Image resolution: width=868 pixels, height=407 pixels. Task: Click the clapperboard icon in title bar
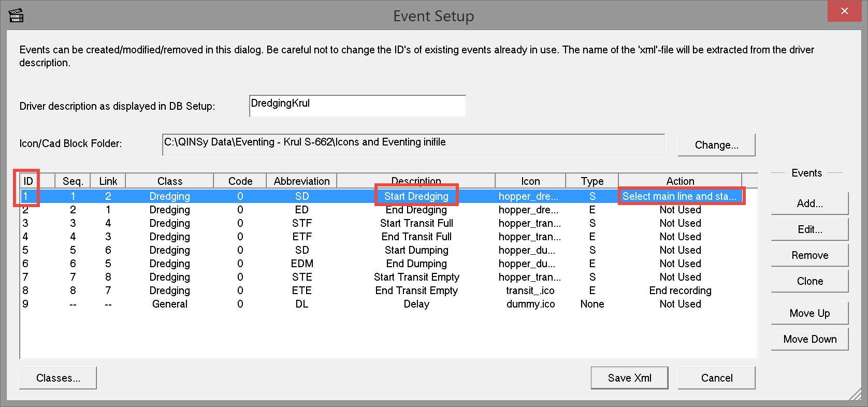16,16
